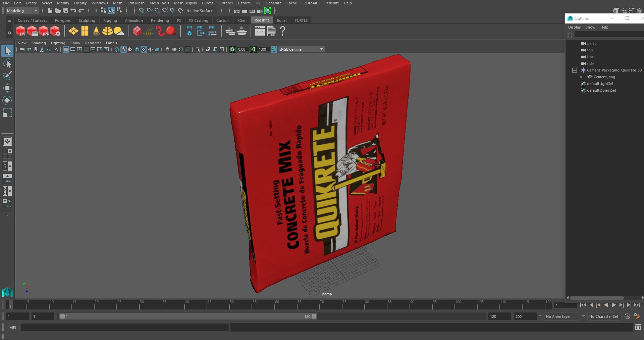Open the Mesh Tools menu
Viewport: 644px width, 340px height.
(159, 3)
